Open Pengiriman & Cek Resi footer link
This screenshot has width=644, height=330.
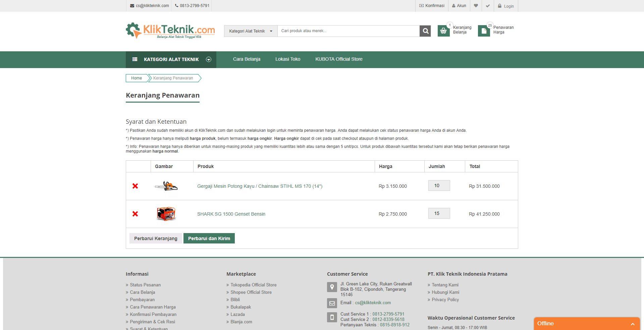(x=152, y=322)
